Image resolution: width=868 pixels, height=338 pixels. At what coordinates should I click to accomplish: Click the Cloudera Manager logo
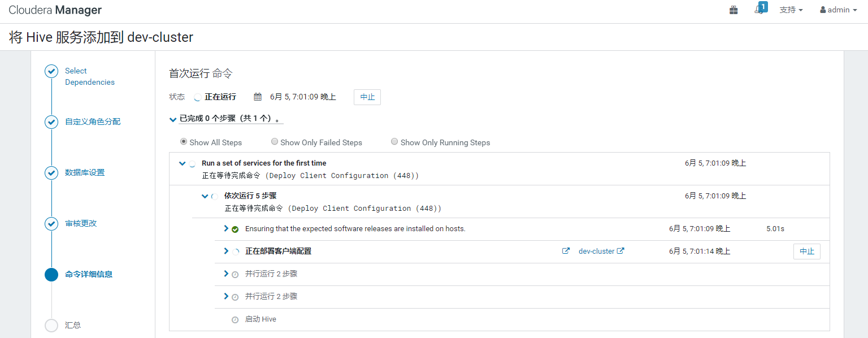55,10
